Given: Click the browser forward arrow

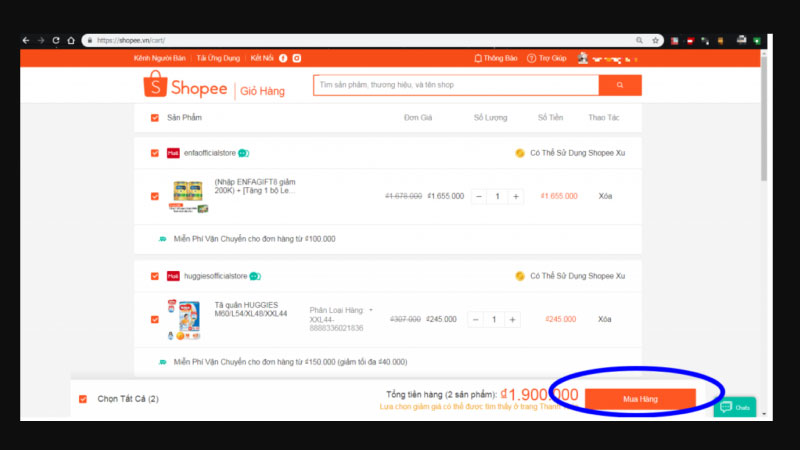Looking at the screenshot, I should (41, 40).
